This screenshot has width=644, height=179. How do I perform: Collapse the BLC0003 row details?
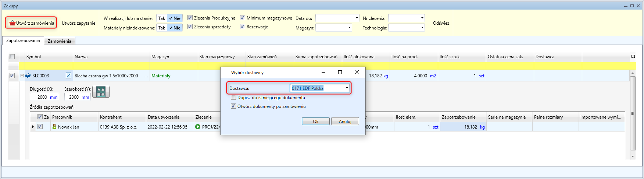(22, 76)
